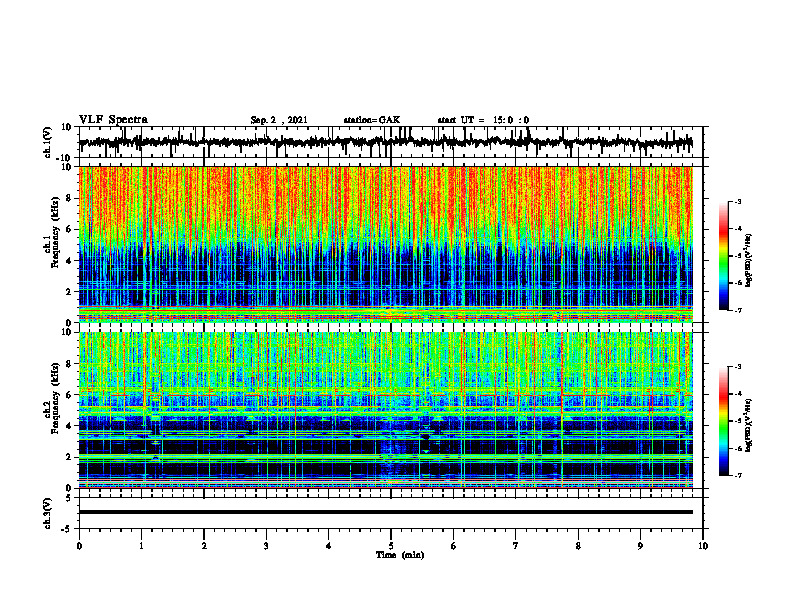792x612 pixels.
Task: Click the "-7" tick on ch.1 colorbar
Action: pyautogui.click(x=738, y=310)
